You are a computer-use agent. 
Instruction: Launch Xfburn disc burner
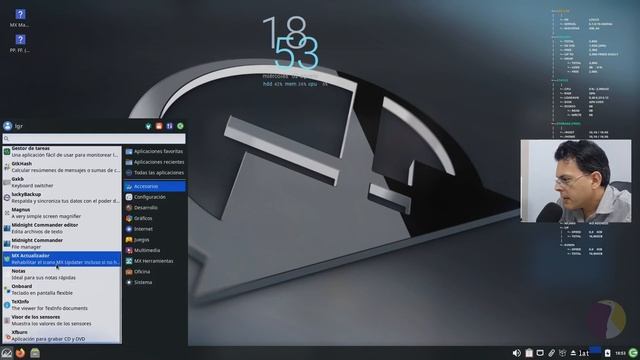(x=62, y=336)
